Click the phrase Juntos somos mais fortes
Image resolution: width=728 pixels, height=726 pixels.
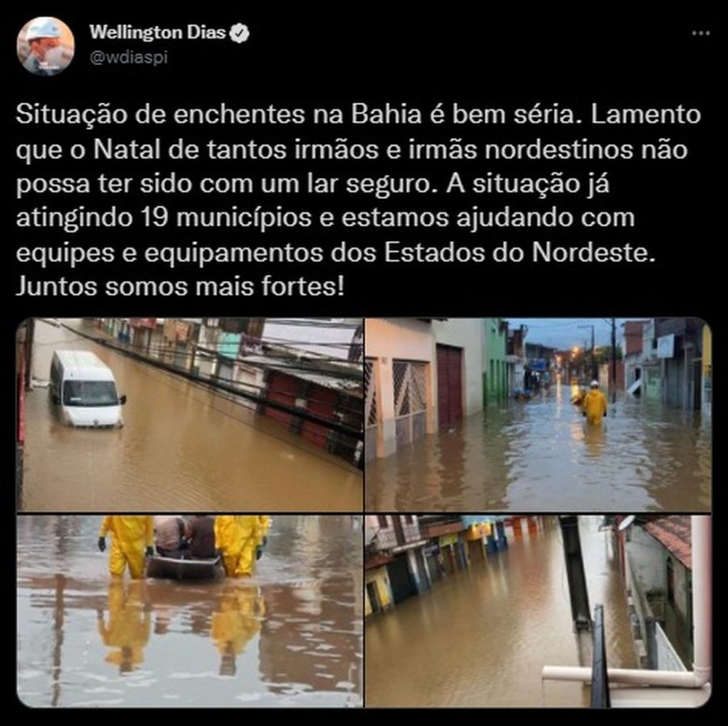point(180,287)
